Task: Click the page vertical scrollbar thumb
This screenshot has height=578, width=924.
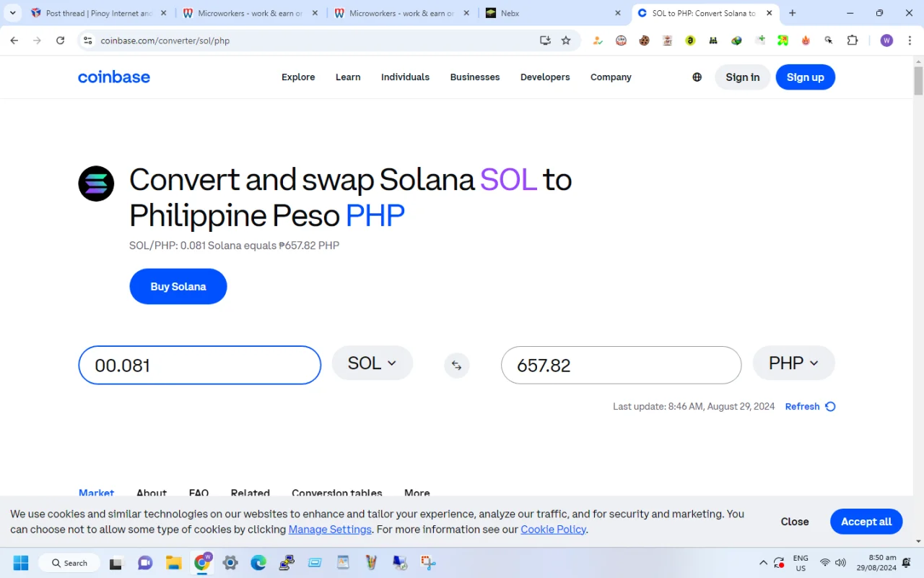Action: coord(918,81)
